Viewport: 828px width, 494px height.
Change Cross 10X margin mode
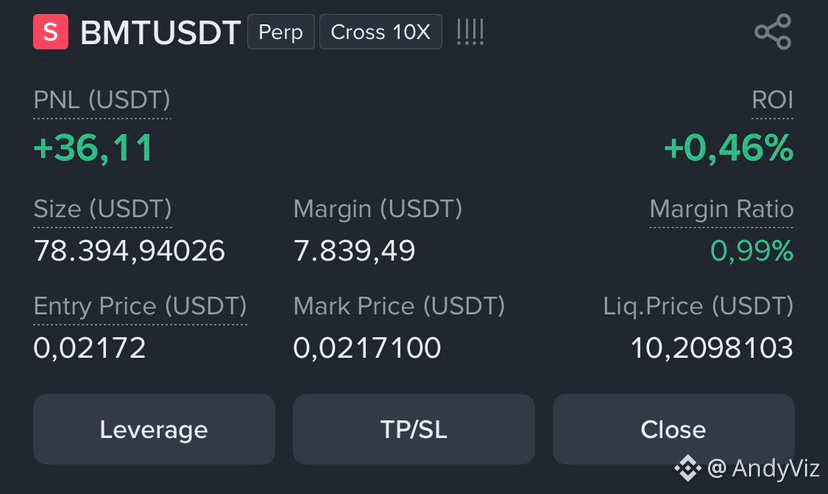point(380,32)
